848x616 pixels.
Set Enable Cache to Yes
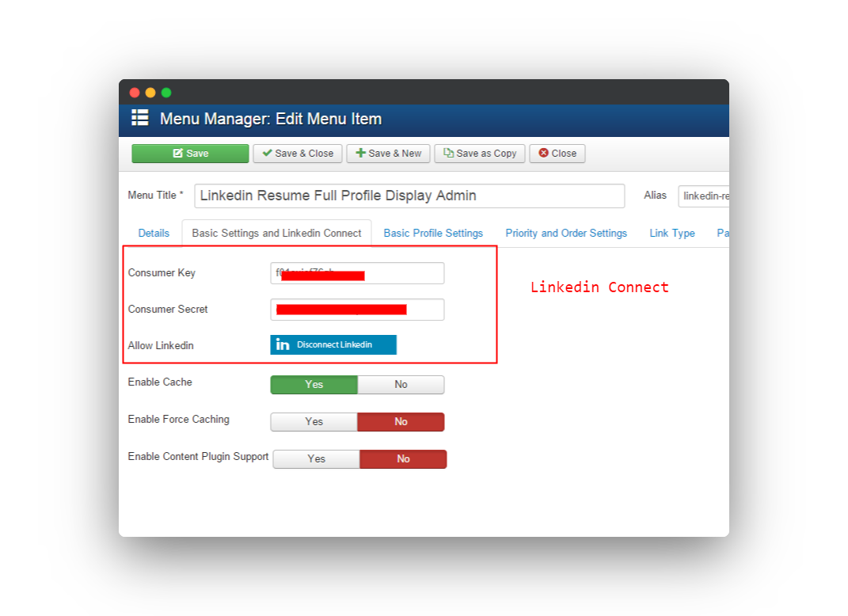[x=314, y=385]
